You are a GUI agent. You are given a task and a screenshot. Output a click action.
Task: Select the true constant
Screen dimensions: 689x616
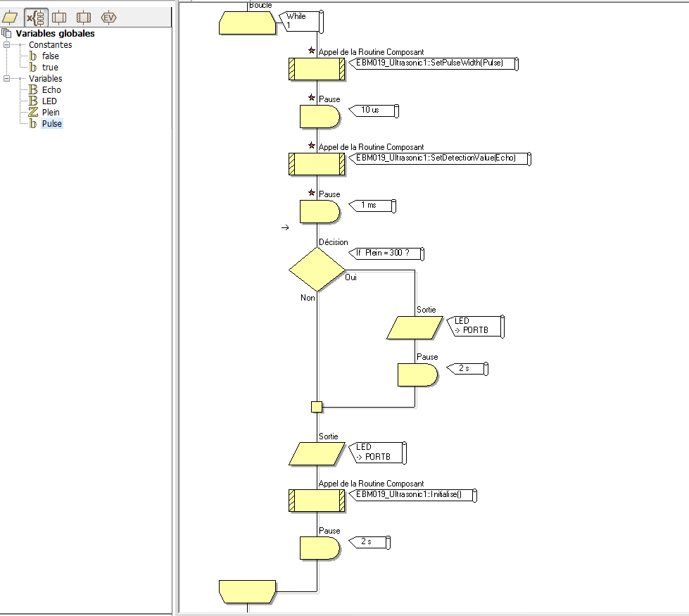click(x=50, y=68)
